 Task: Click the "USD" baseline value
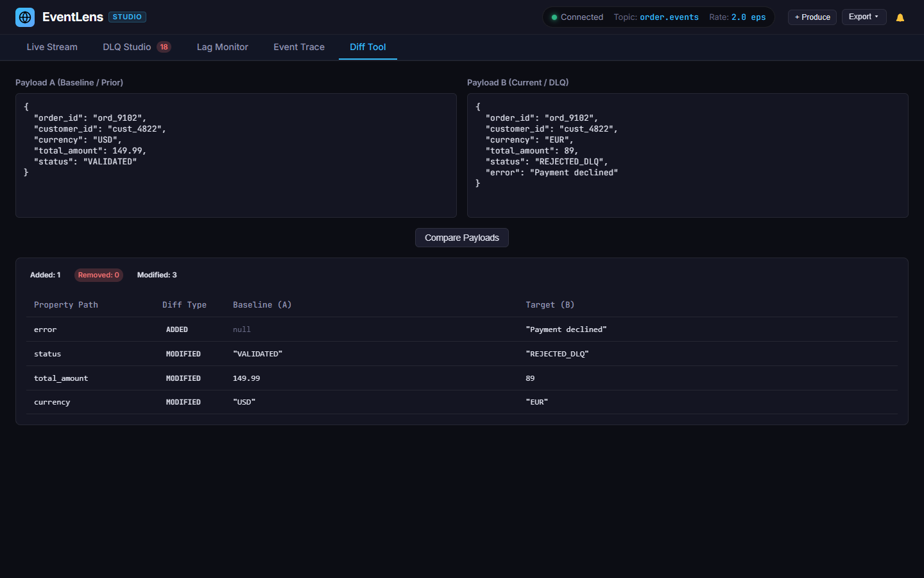click(x=244, y=402)
